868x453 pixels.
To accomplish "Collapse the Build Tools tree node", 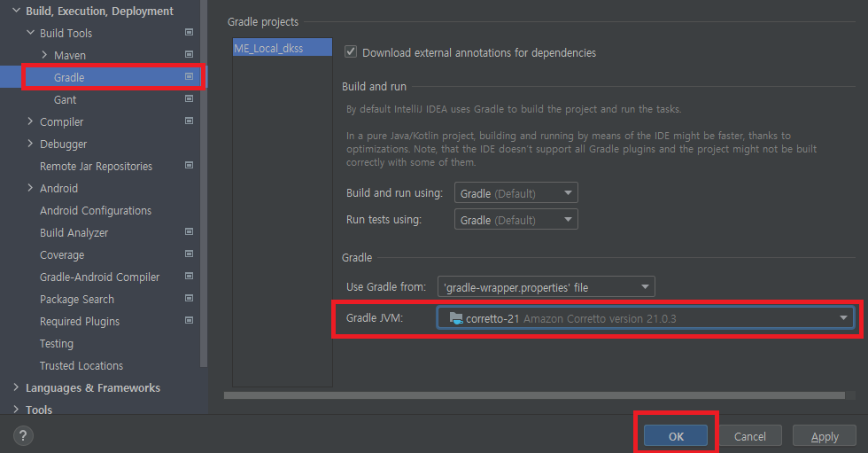I will coord(30,33).
